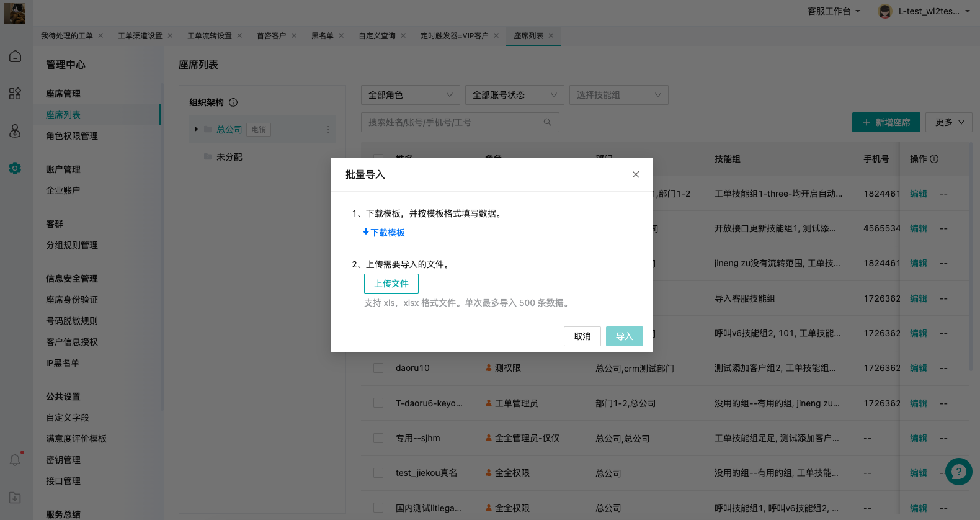980x520 pixels.
Task: Close the 首咨客户 tab
Action: point(294,36)
